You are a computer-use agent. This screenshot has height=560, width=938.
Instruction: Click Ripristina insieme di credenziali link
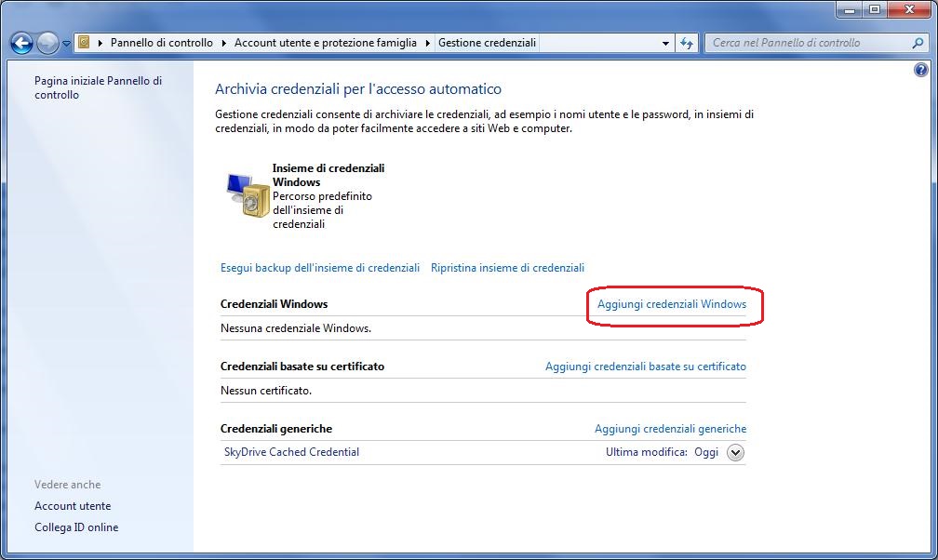click(507, 268)
